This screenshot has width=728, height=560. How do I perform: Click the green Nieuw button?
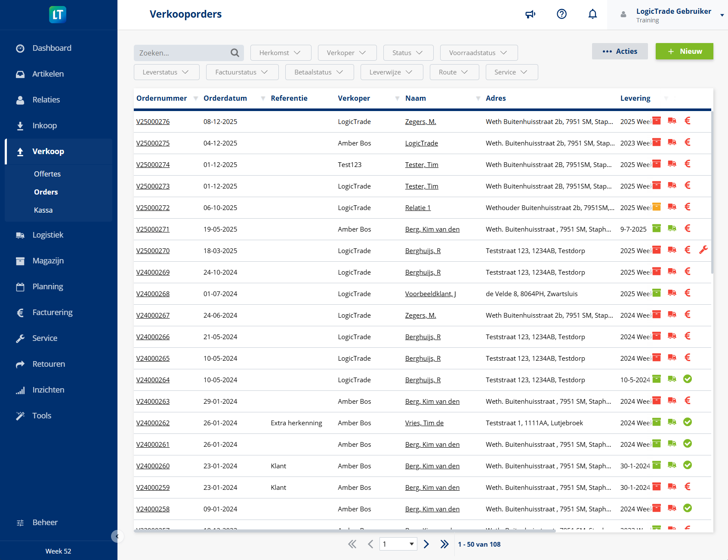(x=684, y=51)
